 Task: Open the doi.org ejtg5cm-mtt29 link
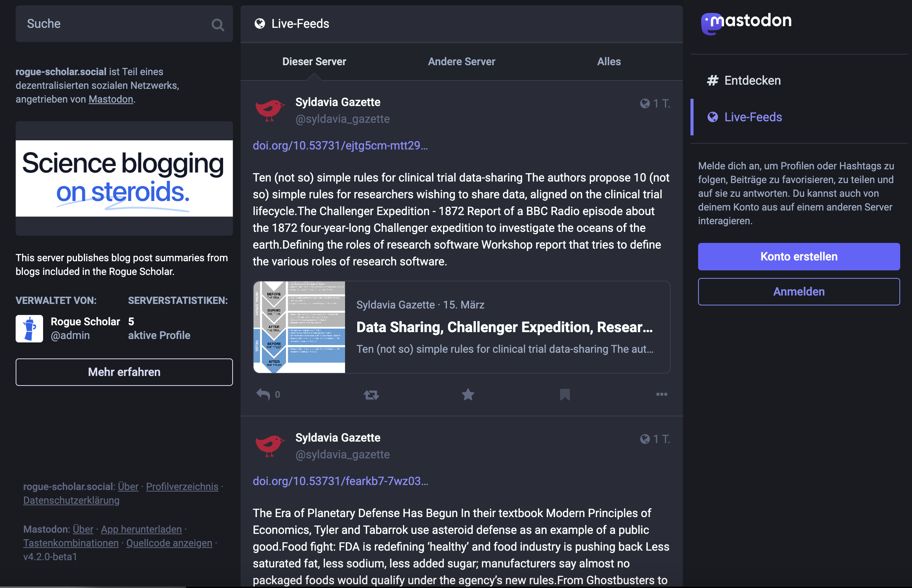click(x=340, y=145)
